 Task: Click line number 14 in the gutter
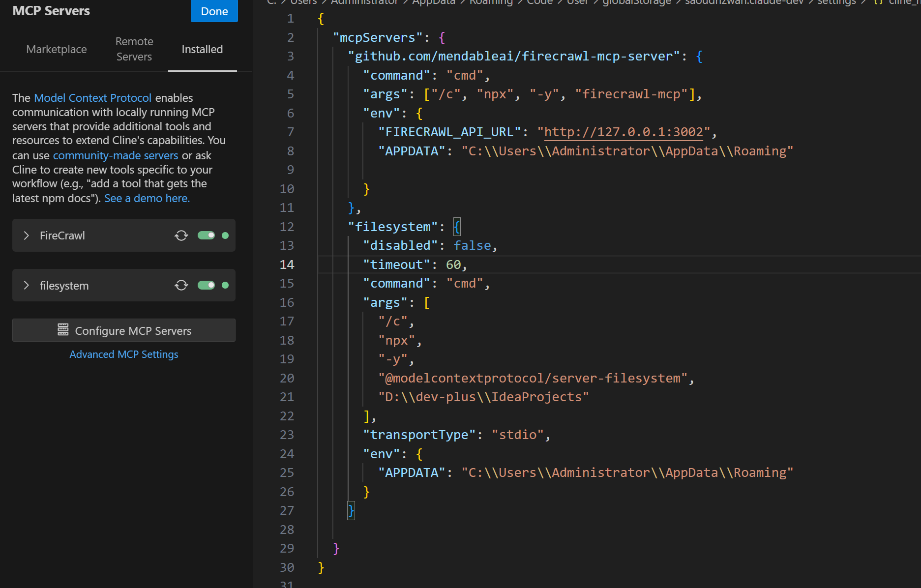287,265
